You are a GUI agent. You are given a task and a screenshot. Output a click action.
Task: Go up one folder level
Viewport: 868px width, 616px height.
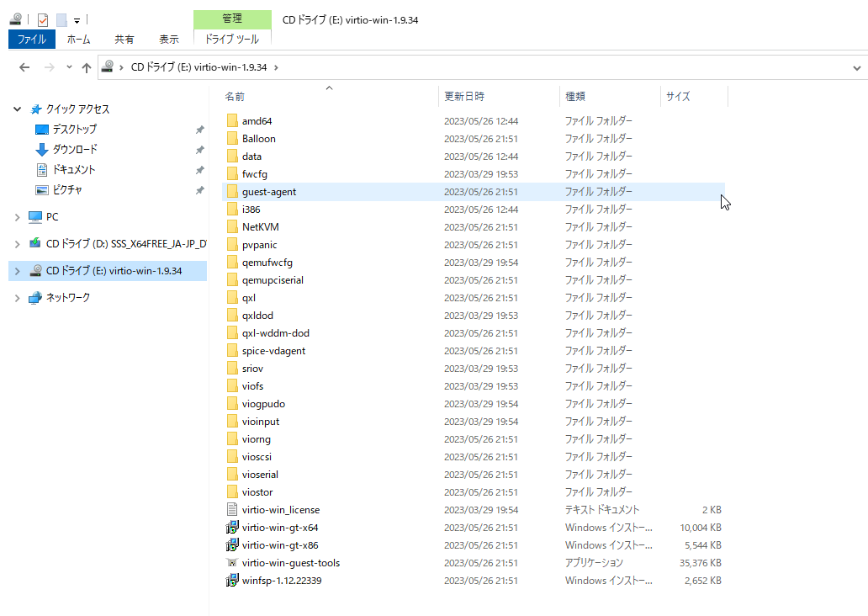(x=87, y=67)
